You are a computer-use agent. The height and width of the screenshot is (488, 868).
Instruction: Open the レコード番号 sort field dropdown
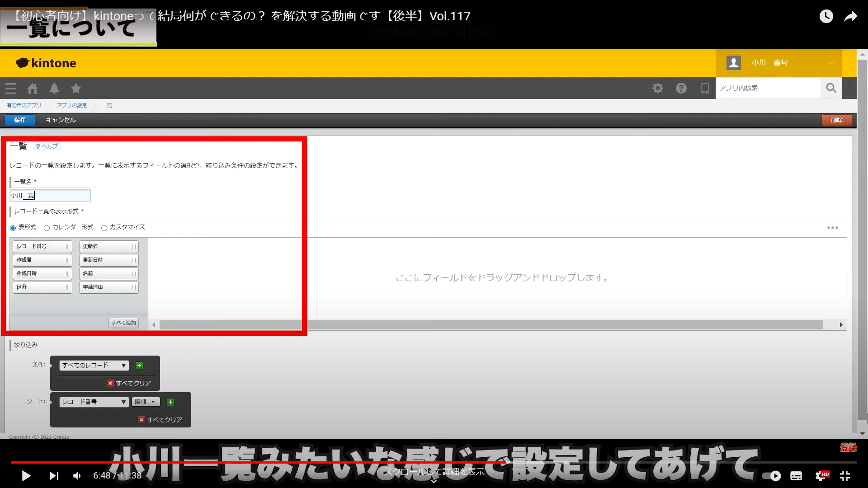pos(94,402)
